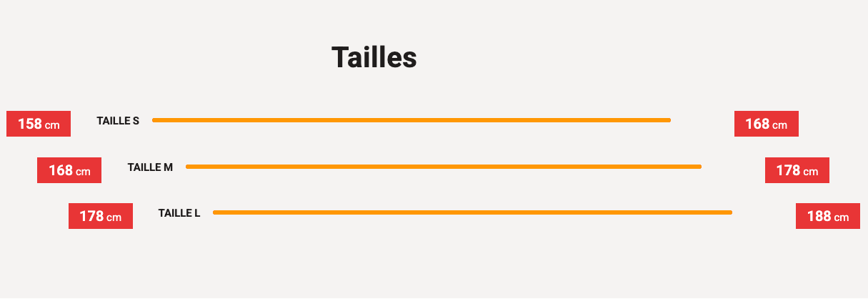Click the TAILLE S label
Image resolution: width=868 pixels, height=299 pixels.
(x=118, y=121)
